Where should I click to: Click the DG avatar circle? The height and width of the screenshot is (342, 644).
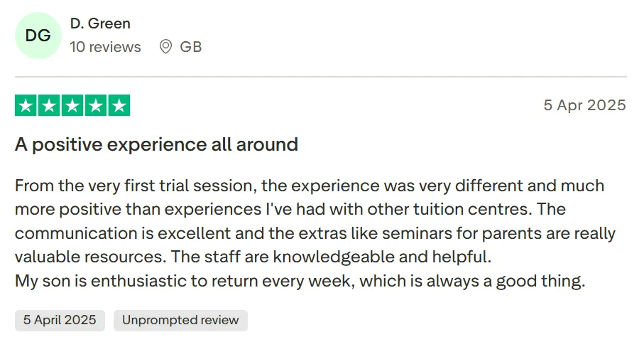38,36
